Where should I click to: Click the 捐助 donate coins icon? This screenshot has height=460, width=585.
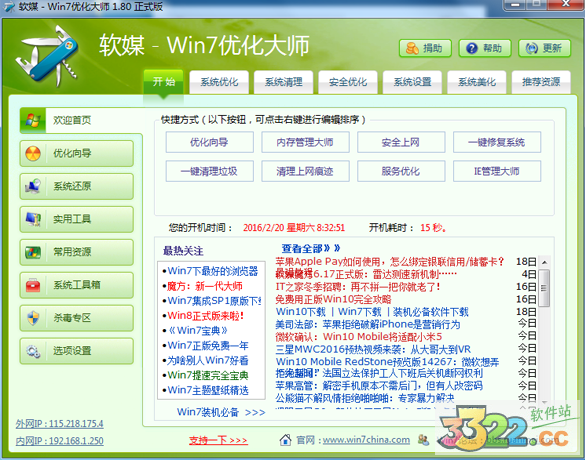coord(412,48)
